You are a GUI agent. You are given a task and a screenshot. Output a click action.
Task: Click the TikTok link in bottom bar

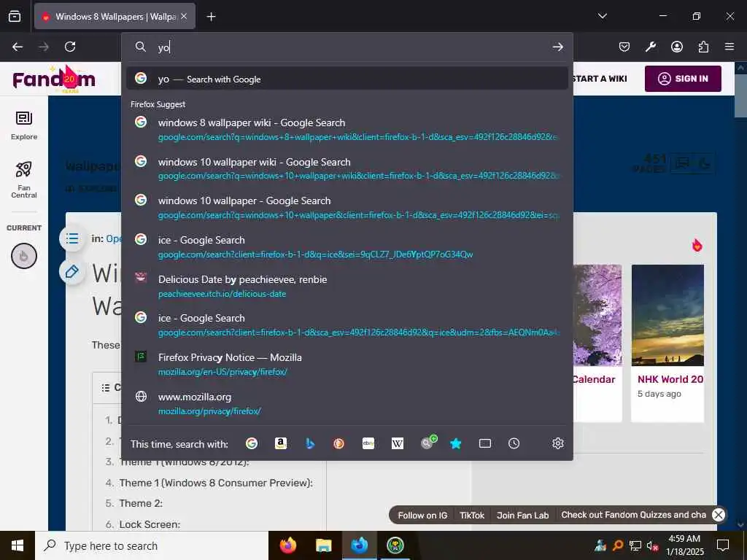(x=472, y=516)
